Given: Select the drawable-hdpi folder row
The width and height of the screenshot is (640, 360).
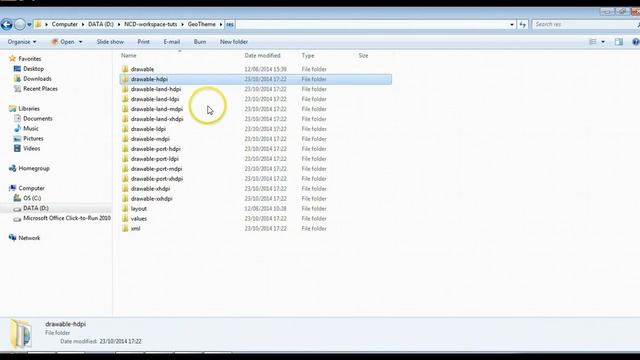Looking at the screenshot, I should pyautogui.click(x=256, y=79).
